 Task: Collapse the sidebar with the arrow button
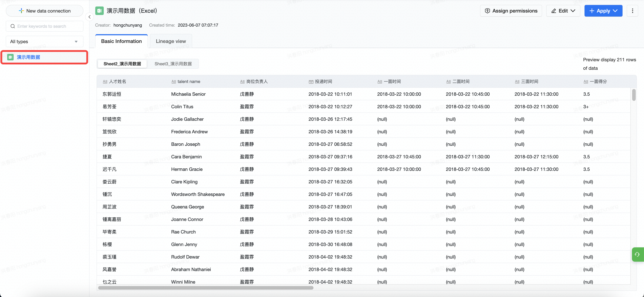(x=89, y=17)
